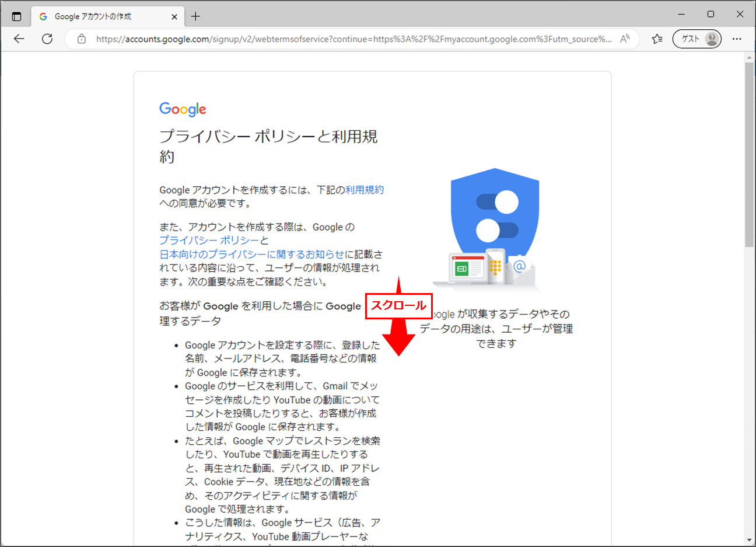Click the プライバシー ポリシーと利用規約 heading
This screenshot has width=756, height=547.
[269, 147]
